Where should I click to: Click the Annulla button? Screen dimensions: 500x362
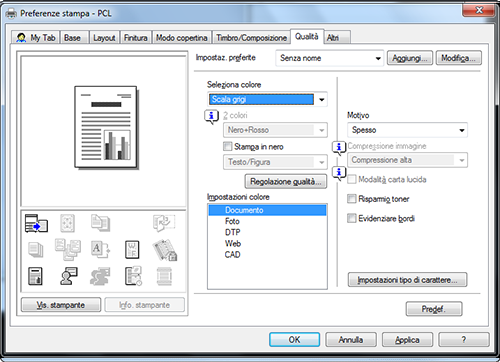351,340
